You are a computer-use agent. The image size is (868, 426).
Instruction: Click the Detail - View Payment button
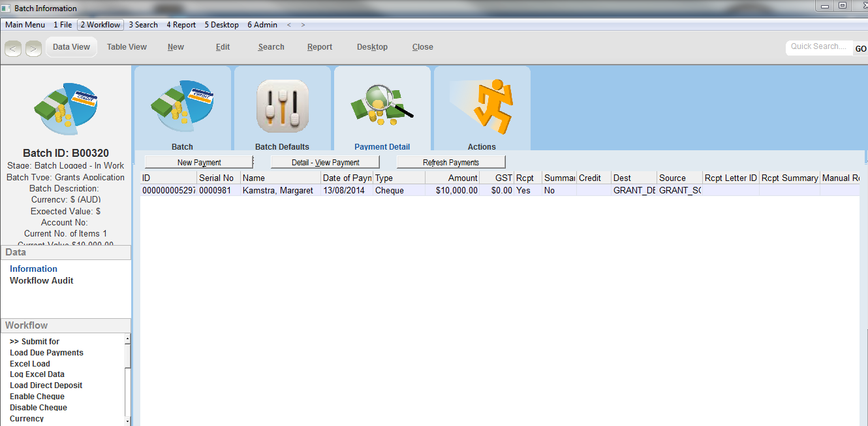(x=325, y=162)
